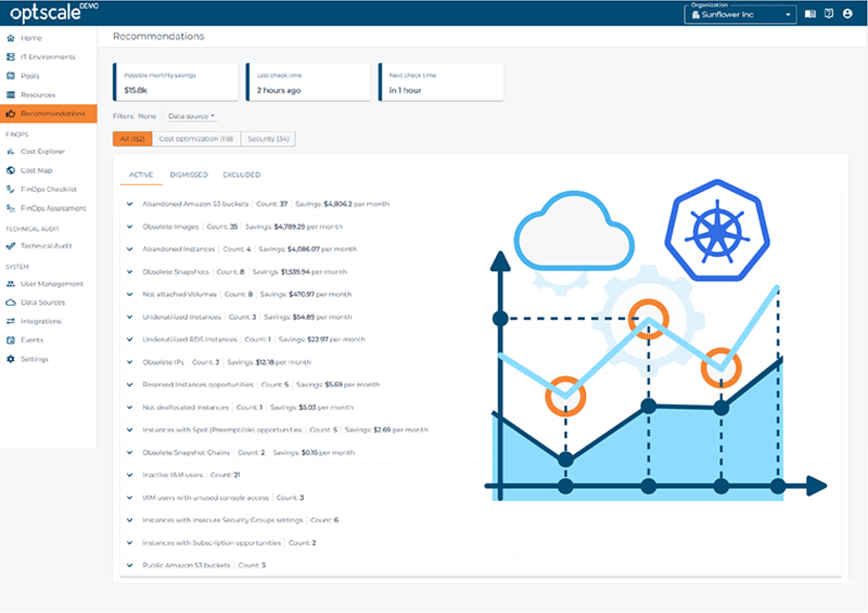Viewport: 868px width, 613px height.
Task: Expand Not attached Volumes row
Action: [130, 295]
